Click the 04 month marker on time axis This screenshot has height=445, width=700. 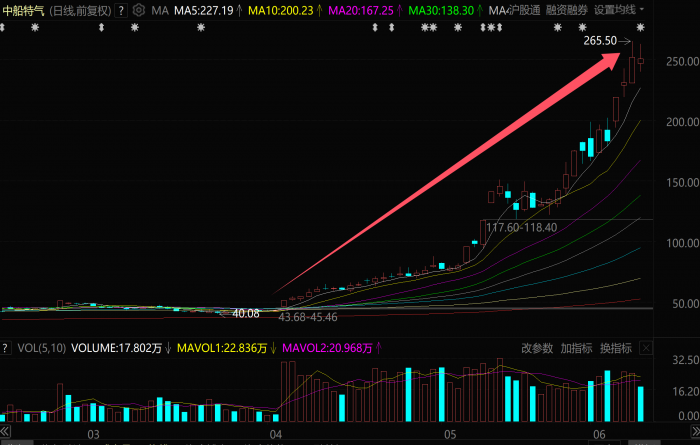pos(276,434)
